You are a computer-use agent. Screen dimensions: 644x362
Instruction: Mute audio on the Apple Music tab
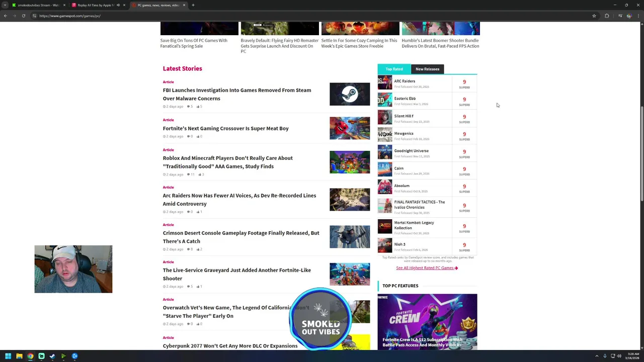(x=118, y=5)
